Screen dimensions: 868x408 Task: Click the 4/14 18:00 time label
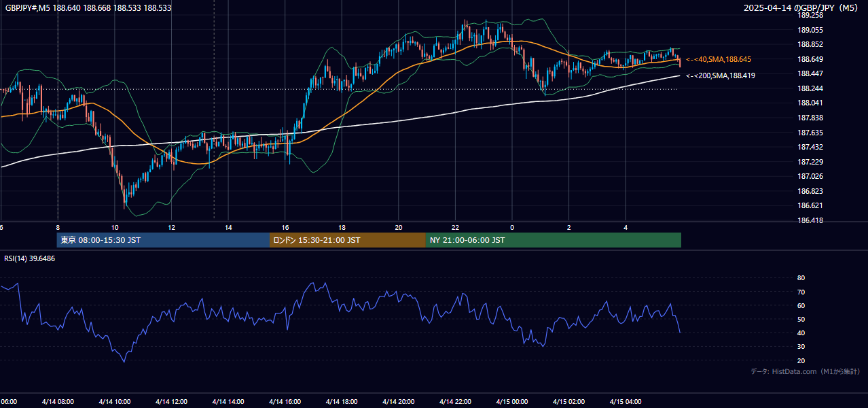[342, 402]
